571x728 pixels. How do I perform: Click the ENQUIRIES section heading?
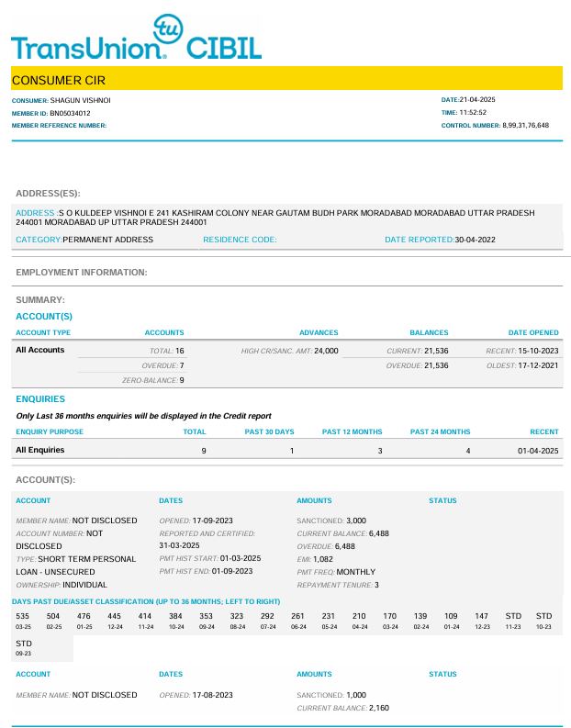(x=40, y=399)
